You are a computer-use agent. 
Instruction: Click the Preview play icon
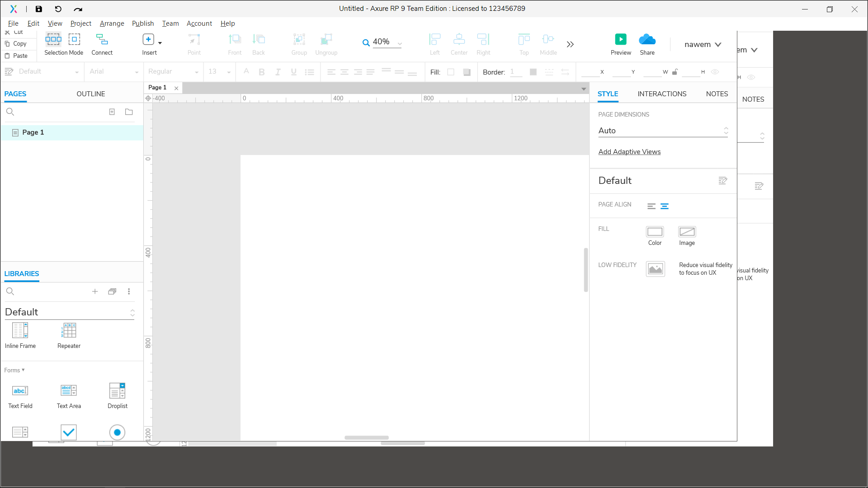click(621, 39)
